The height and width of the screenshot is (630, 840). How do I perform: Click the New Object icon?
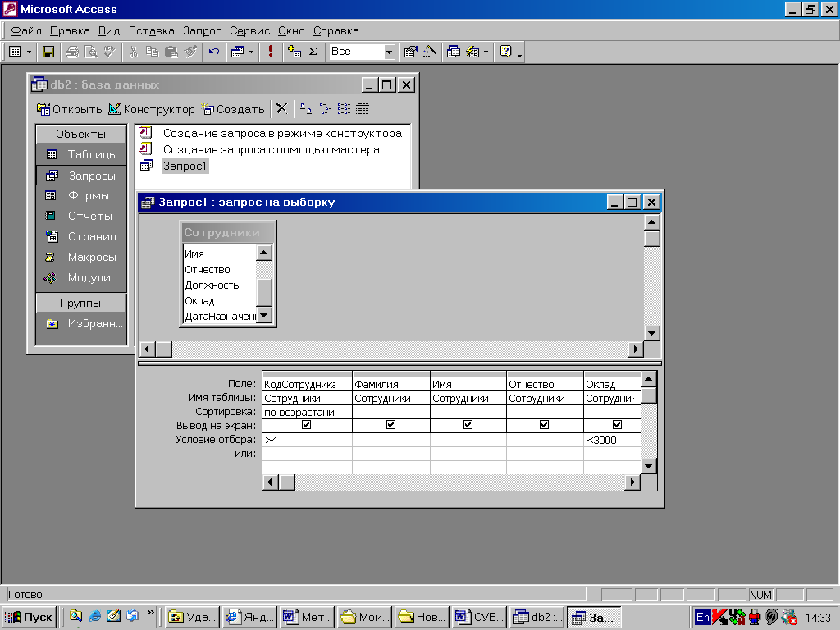472,52
